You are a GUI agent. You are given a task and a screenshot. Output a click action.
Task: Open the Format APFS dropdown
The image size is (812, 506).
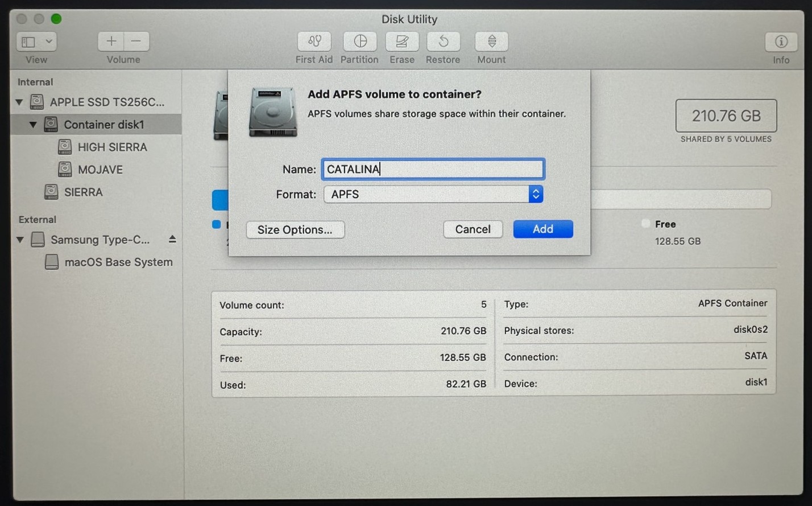433,194
